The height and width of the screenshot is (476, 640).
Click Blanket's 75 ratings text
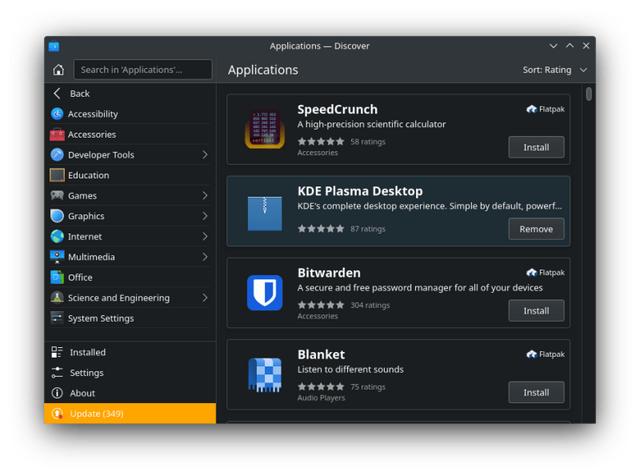pos(368,387)
